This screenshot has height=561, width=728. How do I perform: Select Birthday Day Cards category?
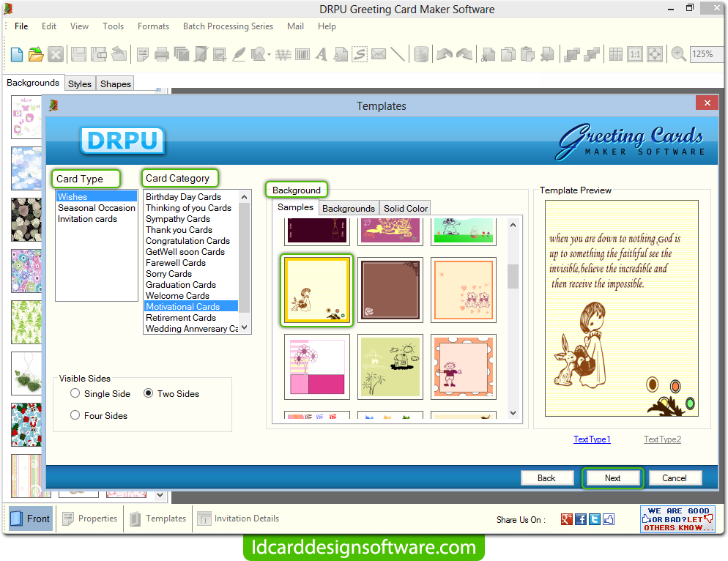(x=183, y=197)
